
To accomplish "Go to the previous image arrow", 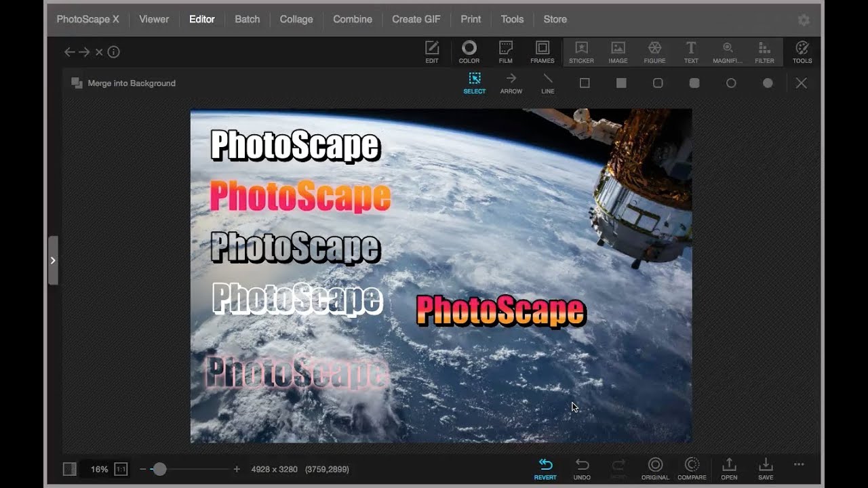I will pos(69,52).
